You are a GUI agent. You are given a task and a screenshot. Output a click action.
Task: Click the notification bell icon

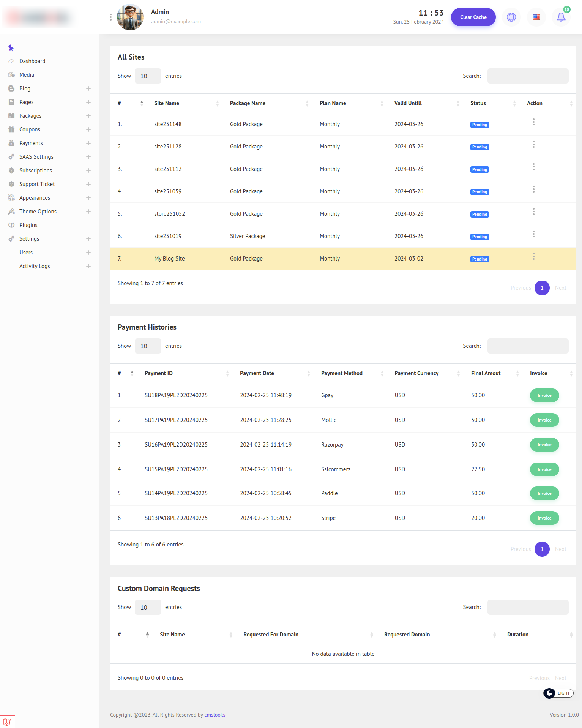pos(561,17)
